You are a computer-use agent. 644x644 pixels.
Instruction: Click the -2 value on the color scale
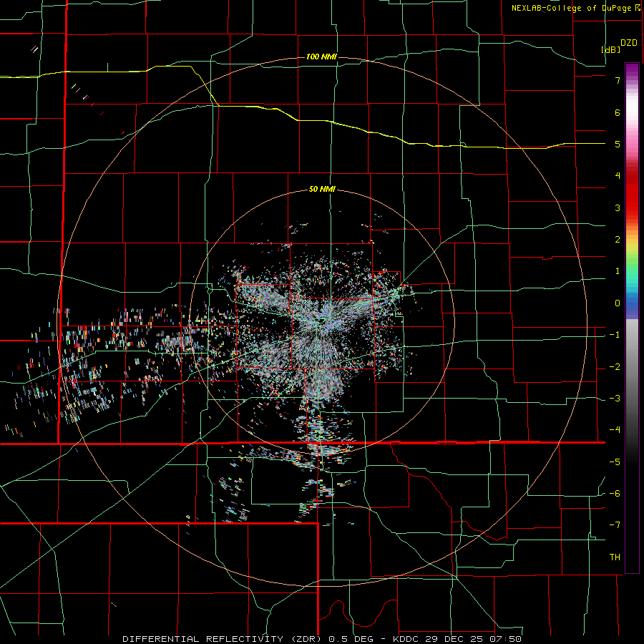point(615,367)
